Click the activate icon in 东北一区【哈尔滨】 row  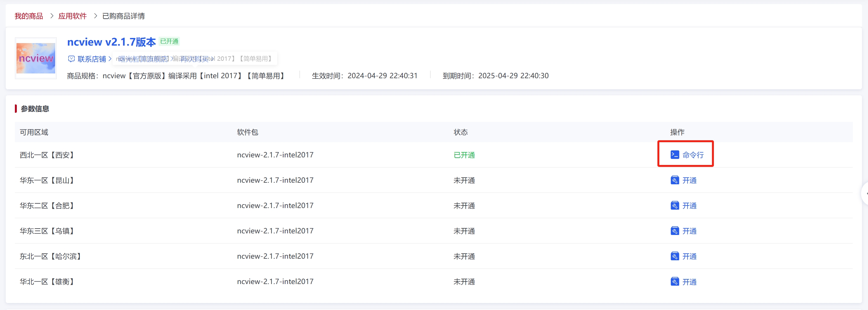[675, 256]
